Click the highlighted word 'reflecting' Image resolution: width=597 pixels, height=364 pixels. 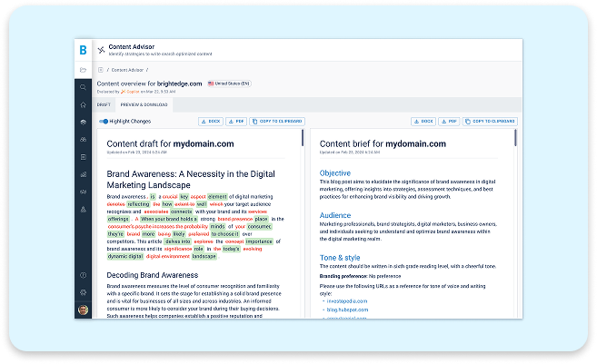coord(138,204)
